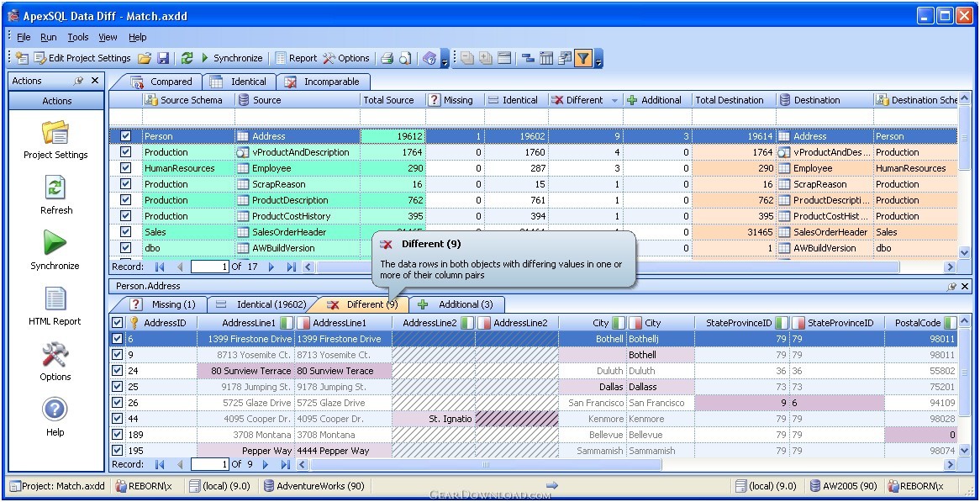Uncheck the vProductAndDescription row checkbox
980x502 pixels.
click(125, 152)
